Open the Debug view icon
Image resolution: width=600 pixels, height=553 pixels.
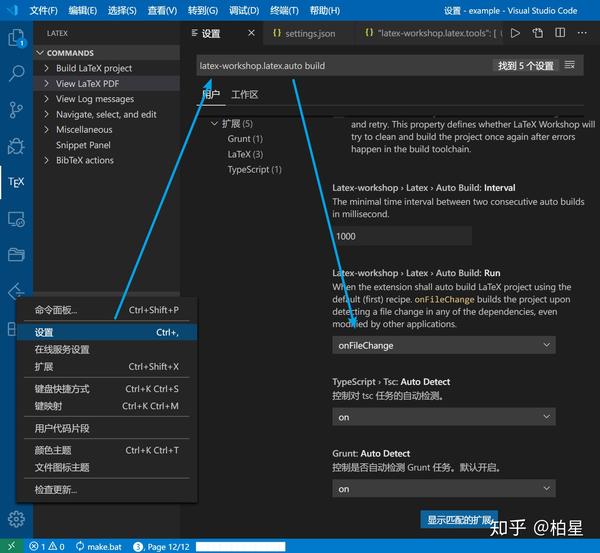tap(16, 146)
